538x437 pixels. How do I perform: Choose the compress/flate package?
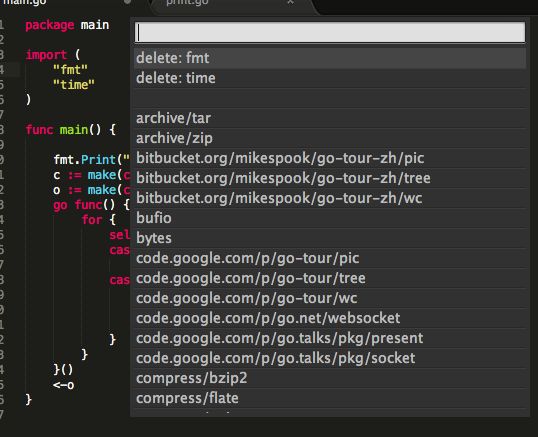[330, 398]
